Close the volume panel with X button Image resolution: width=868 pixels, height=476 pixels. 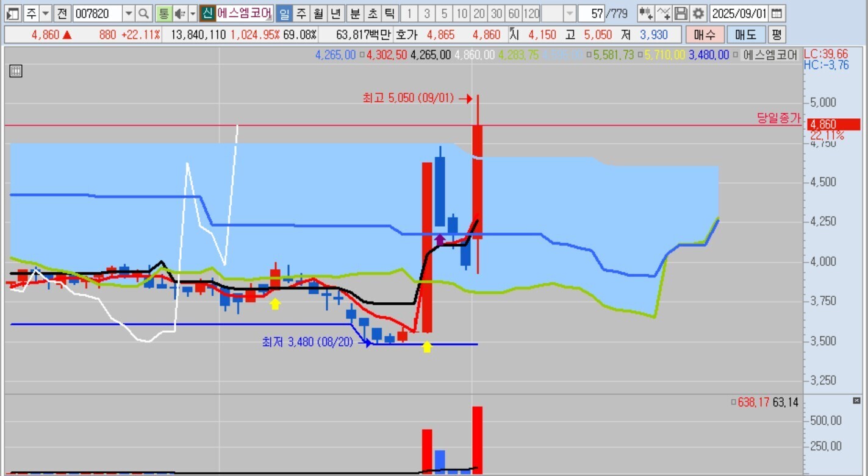pos(856,401)
